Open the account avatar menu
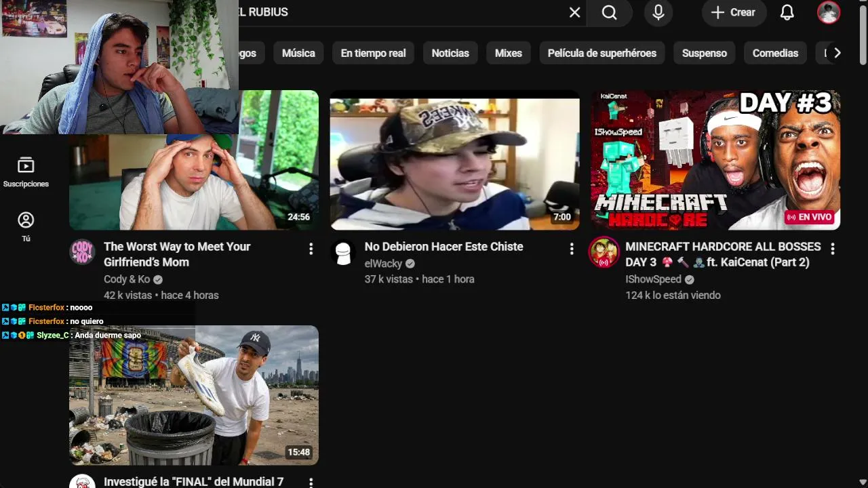The height and width of the screenshot is (488, 868). point(829,12)
